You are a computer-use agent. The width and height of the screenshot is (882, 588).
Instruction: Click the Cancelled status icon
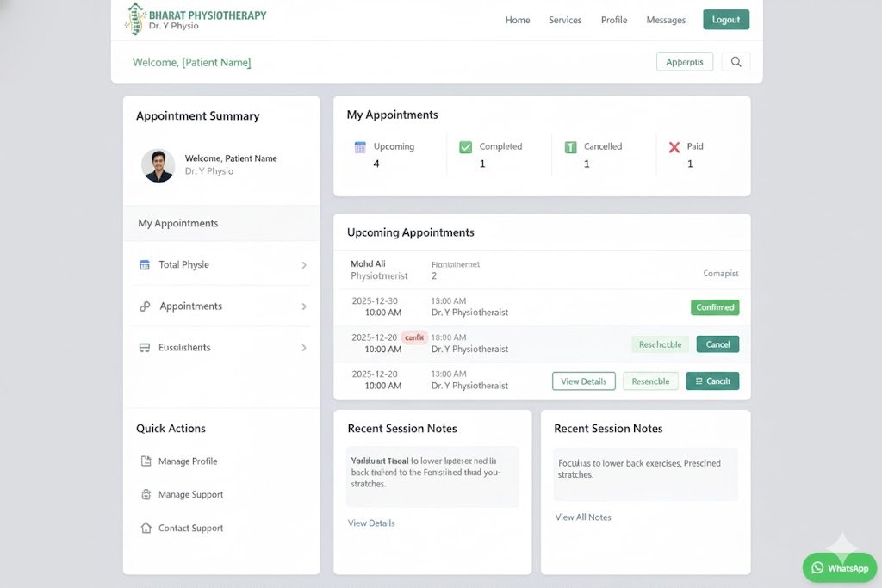pos(571,146)
